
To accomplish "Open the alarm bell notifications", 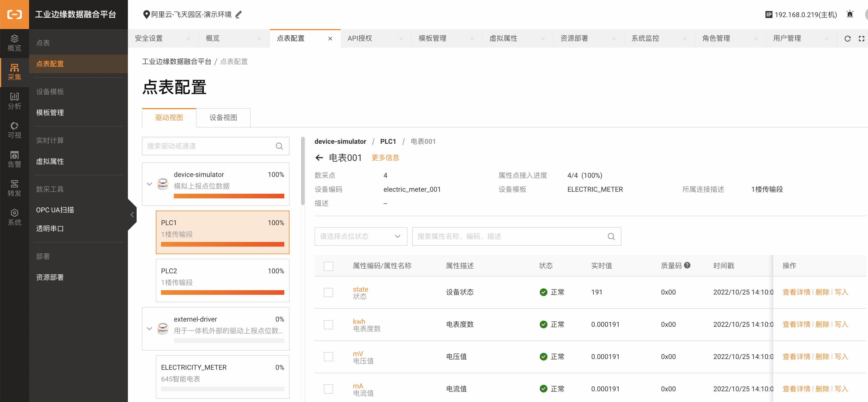I will point(850,14).
